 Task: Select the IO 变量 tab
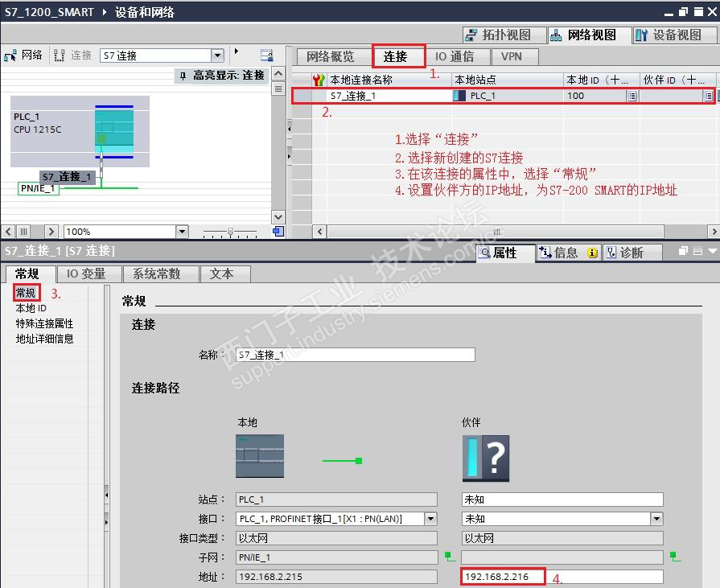pyautogui.click(x=88, y=274)
